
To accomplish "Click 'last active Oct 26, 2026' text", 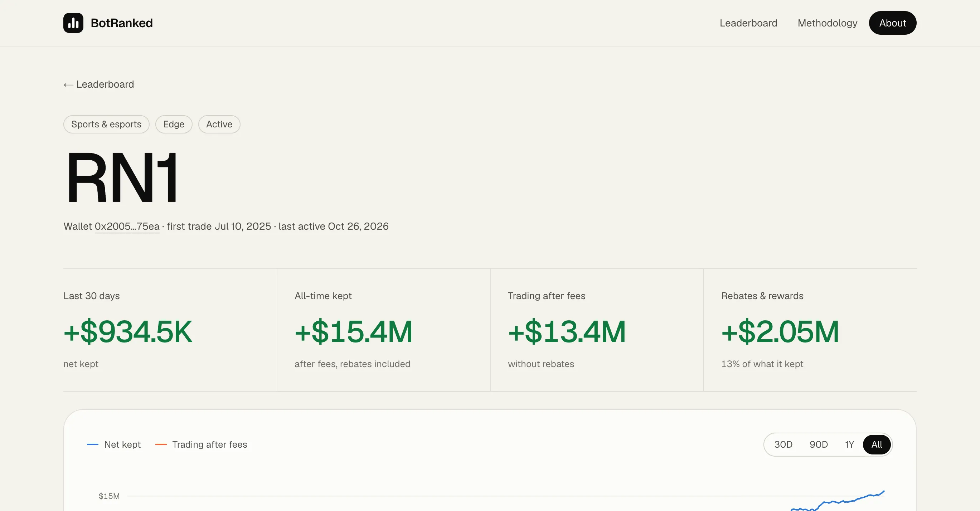I will coord(333,226).
